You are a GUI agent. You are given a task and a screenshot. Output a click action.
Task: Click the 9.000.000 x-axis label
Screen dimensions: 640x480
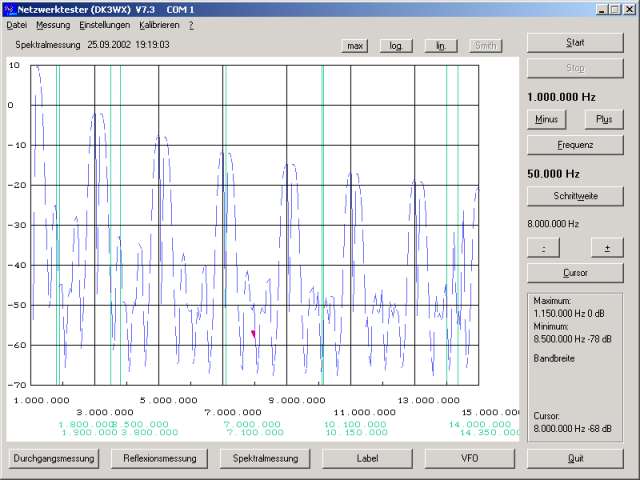pos(297,400)
